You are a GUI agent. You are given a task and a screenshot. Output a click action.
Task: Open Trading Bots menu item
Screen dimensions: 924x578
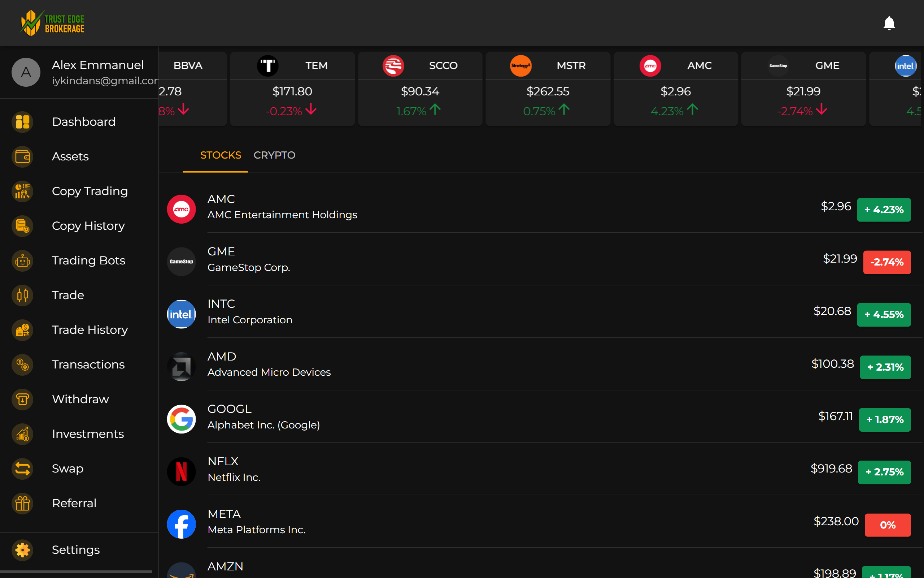79,261
